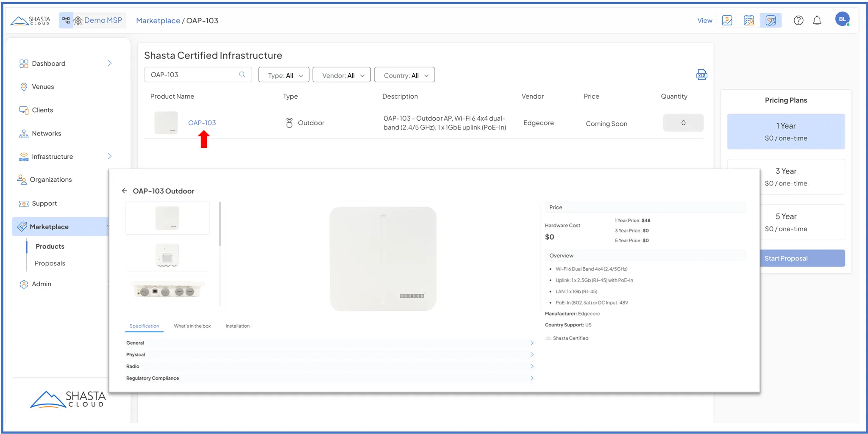Screen dimensions: 868x434
Task: Select the first front-view product thumbnail
Action: (167, 218)
